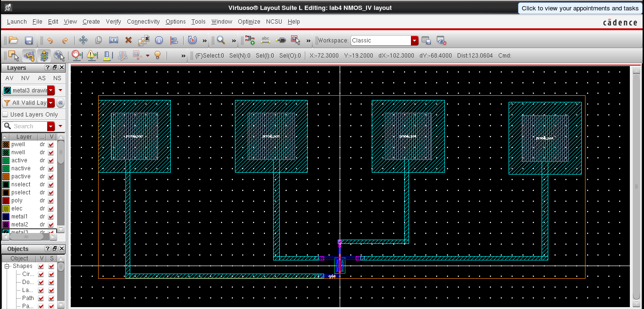The height and width of the screenshot is (309, 644).
Task: Enable the Used Layers Only checkbox
Action: pos(5,115)
